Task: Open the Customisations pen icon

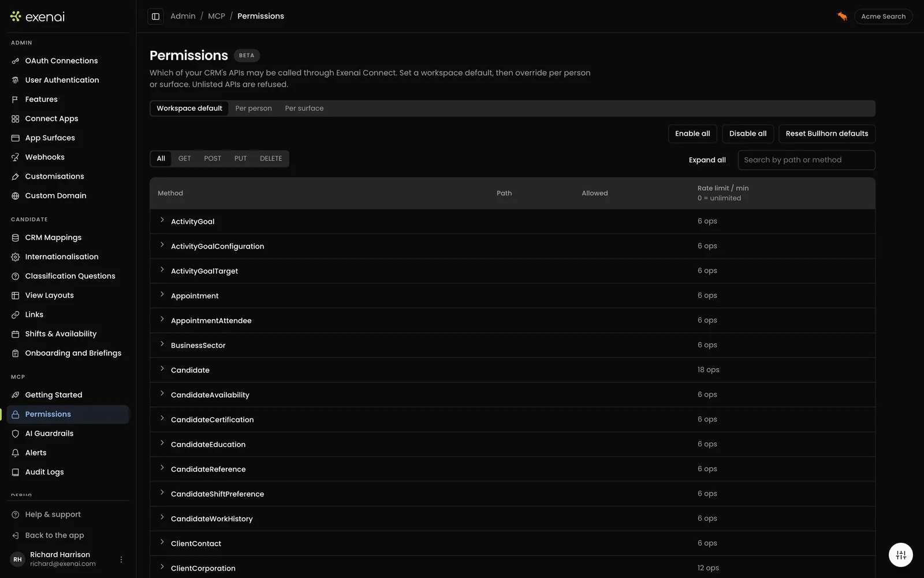Action: [16, 176]
